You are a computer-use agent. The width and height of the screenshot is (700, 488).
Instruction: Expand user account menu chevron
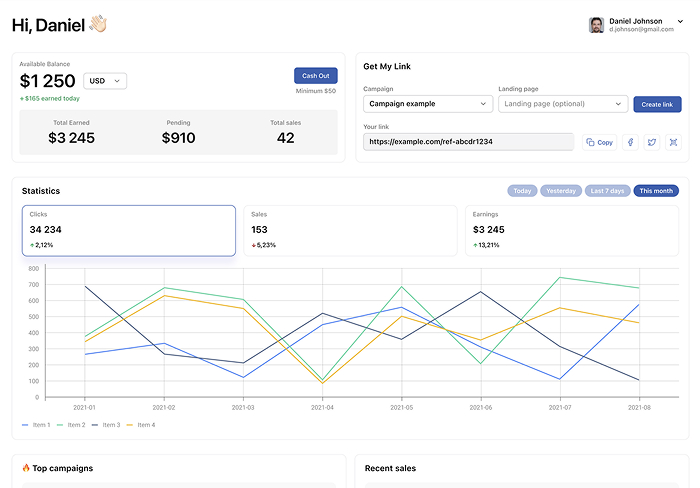coord(680,21)
